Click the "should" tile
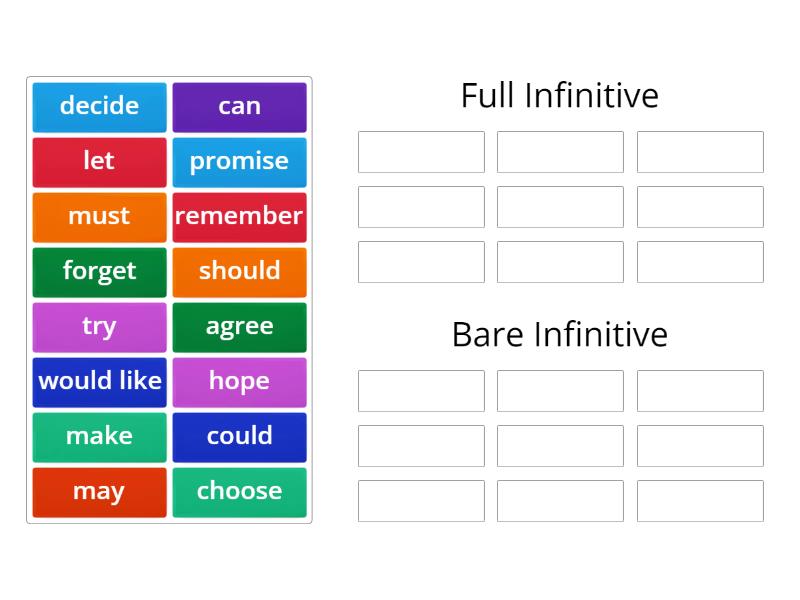Viewport: 800px width, 600px height. (x=239, y=271)
